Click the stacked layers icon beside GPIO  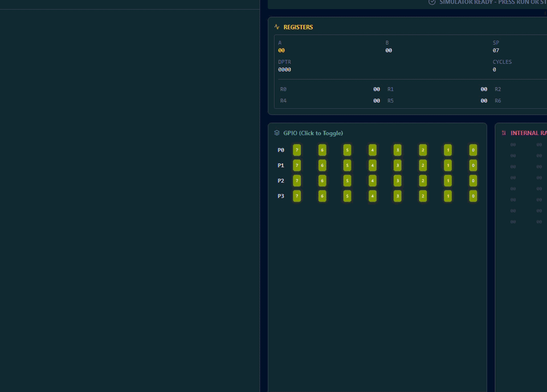pyautogui.click(x=276, y=133)
